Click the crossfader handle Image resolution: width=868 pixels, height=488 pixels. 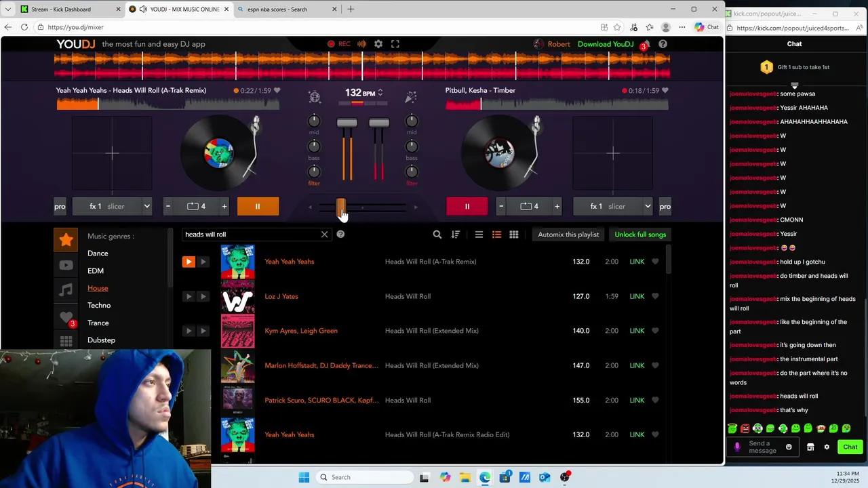[341, 207]
